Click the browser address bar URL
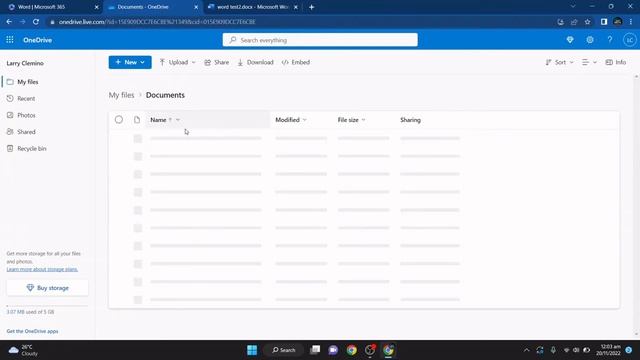 point(157,22)
